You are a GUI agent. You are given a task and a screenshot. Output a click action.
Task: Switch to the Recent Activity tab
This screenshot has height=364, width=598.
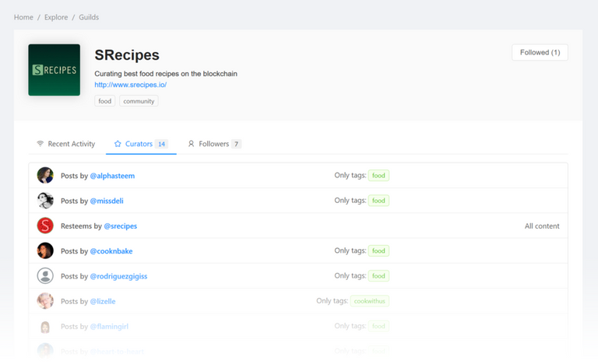65,144
